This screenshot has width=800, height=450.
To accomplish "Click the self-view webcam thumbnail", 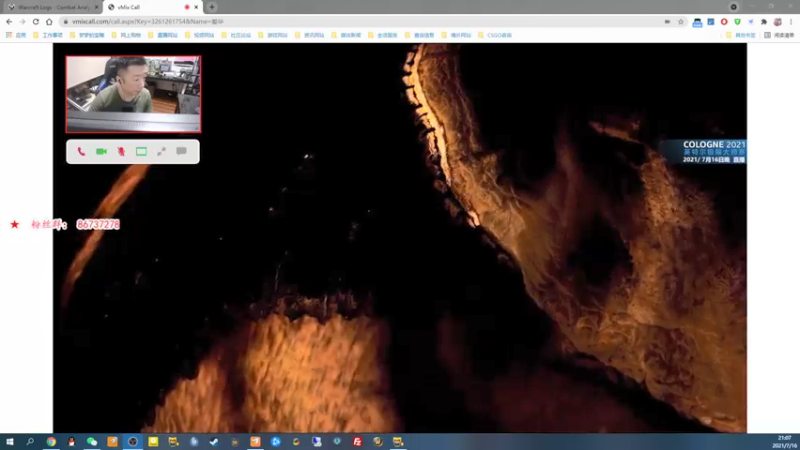I will (x=133, y=94).
